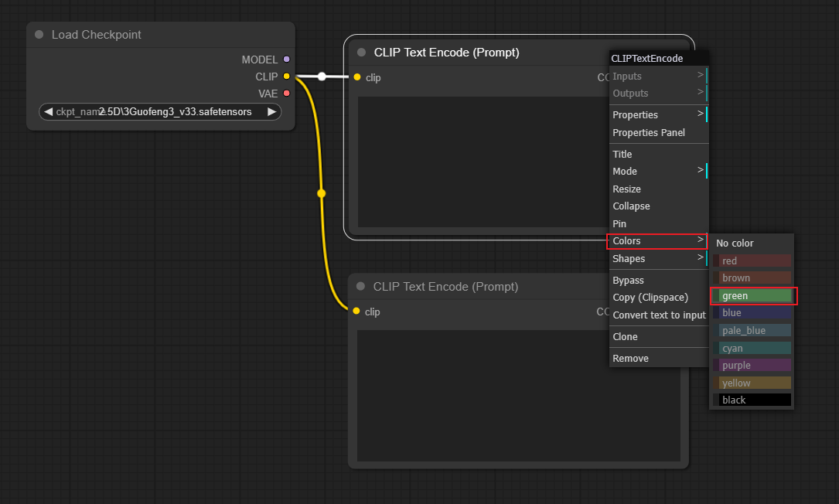
Task: Click the red VAE output socket
Action: [286, 93]
